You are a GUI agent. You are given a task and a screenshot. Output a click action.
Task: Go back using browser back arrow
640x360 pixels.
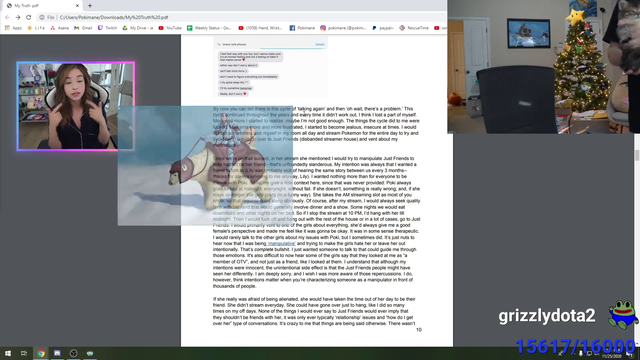pos(7,17)
